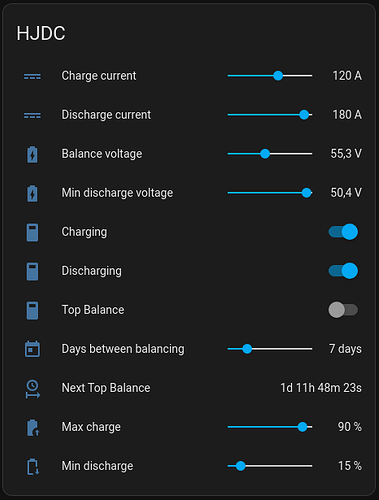Open the Next Top Balance countdown value
Image resolution: width=379 pixels, height=500 pixels.
tap(321, 388)
